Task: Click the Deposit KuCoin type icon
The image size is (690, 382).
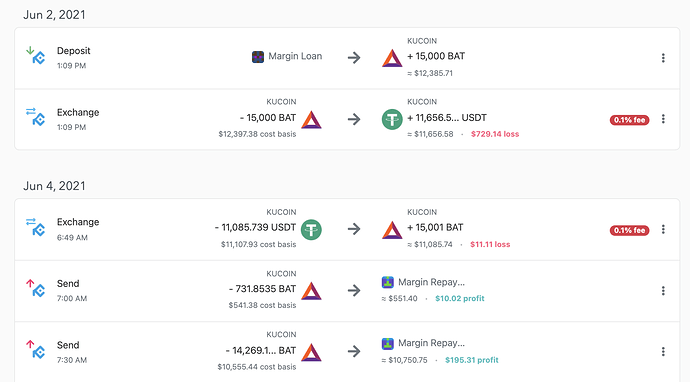Action: click(36, 55)
